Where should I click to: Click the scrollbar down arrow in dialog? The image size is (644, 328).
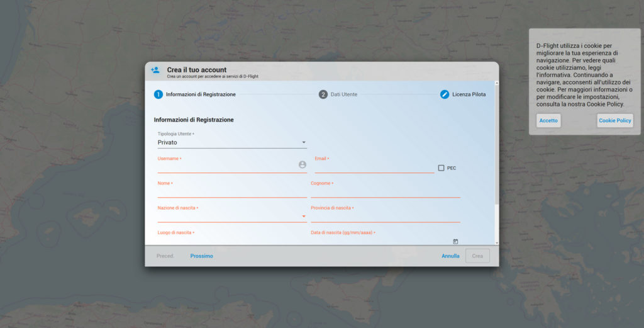497,243
